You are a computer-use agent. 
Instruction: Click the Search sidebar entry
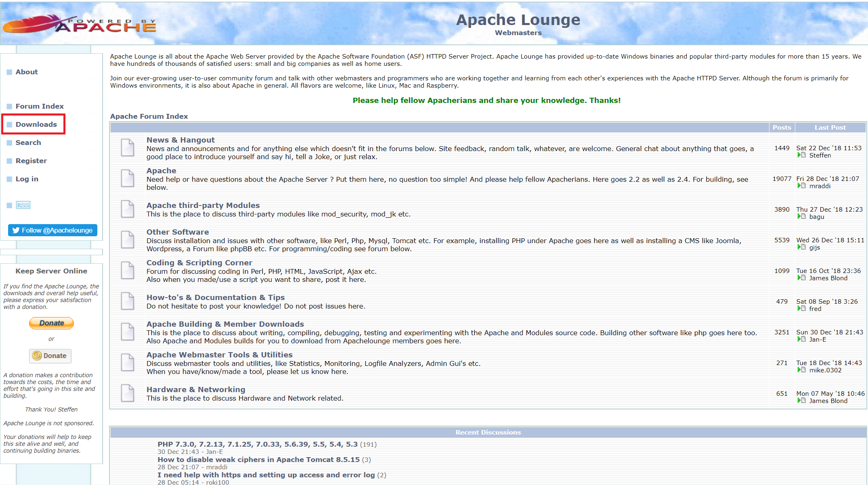[28, 143]
